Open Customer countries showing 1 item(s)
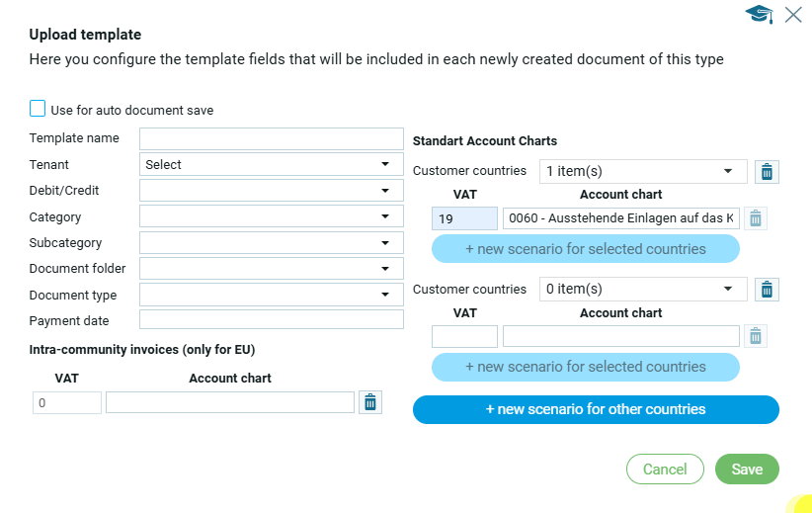 coord(643,172)
